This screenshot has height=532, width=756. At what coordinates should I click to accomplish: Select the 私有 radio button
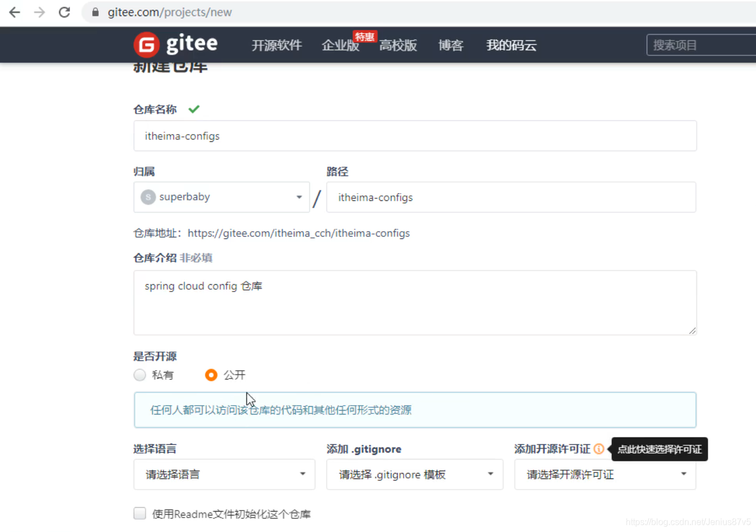coord(140,375)
